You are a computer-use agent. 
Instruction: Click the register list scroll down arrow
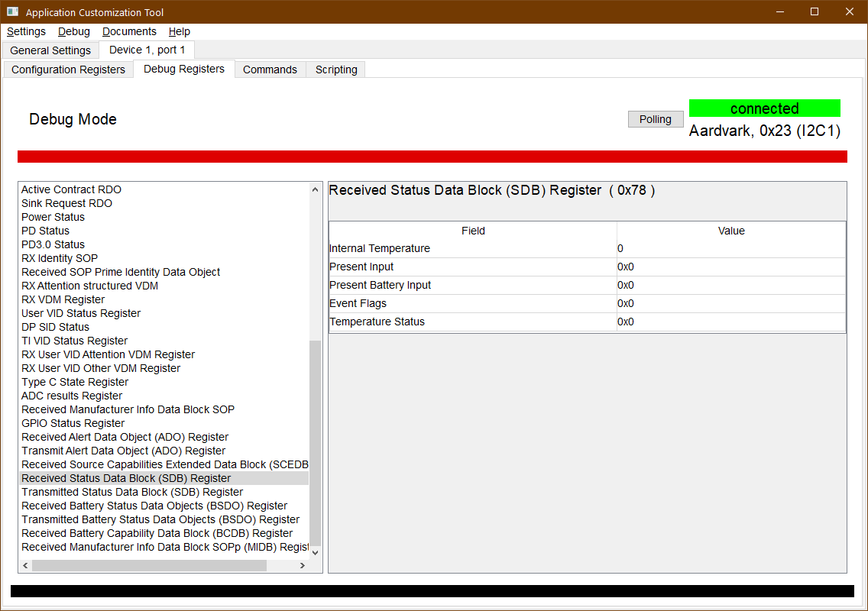[x=315, y=552]
